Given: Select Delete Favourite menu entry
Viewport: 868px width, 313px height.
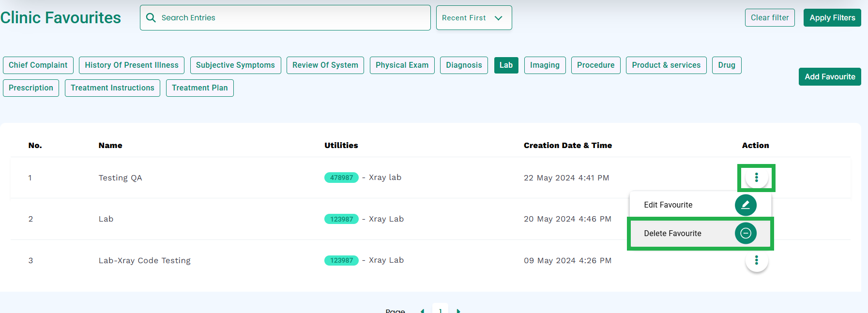Looking at the screenshot, I should coord(700,233).
